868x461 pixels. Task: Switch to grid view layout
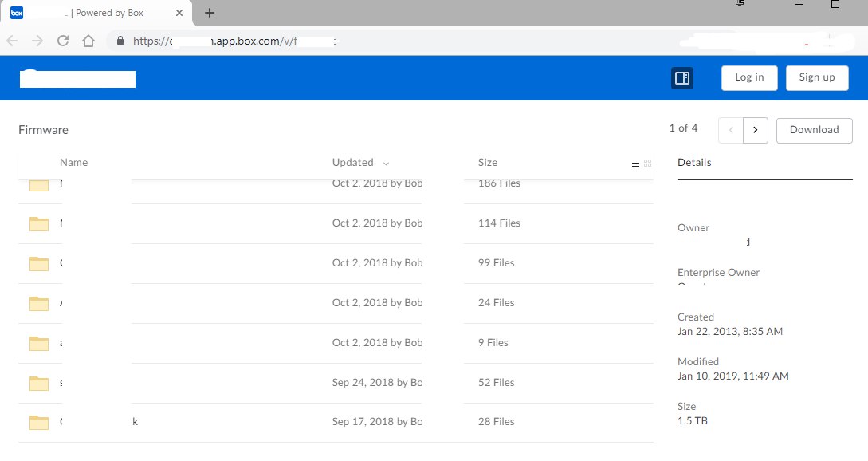(x=647, y=163)
